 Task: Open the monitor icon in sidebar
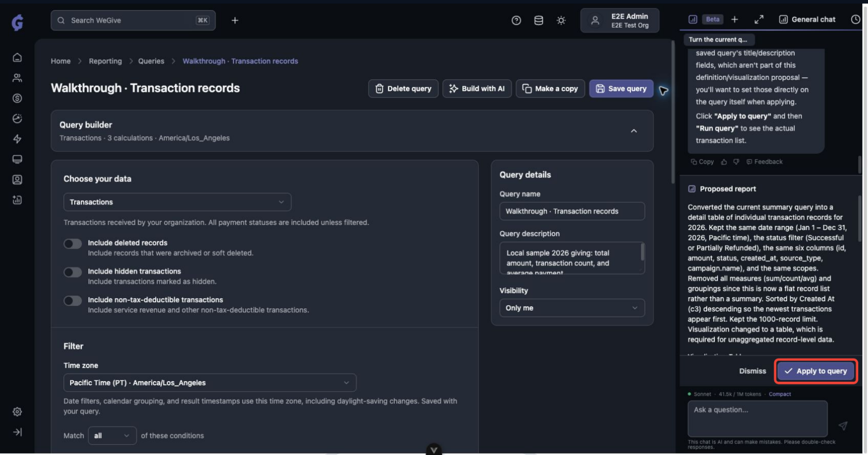17,159
